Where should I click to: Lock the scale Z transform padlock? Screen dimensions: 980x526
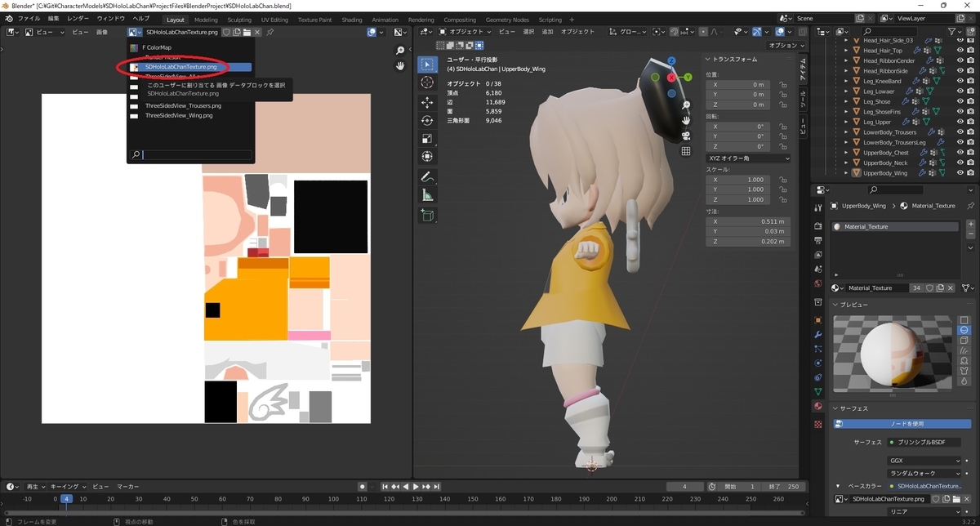click(x=782, y=199)
